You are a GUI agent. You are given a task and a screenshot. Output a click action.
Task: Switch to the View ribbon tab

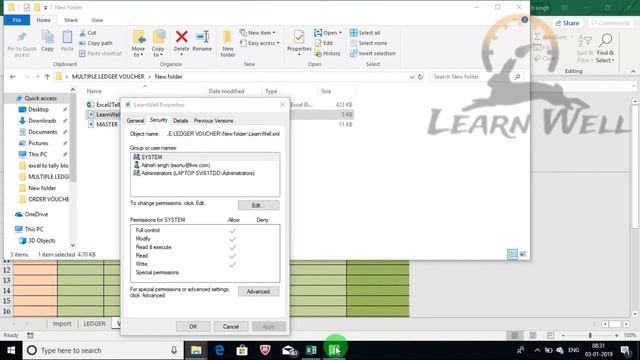point(97,20)
